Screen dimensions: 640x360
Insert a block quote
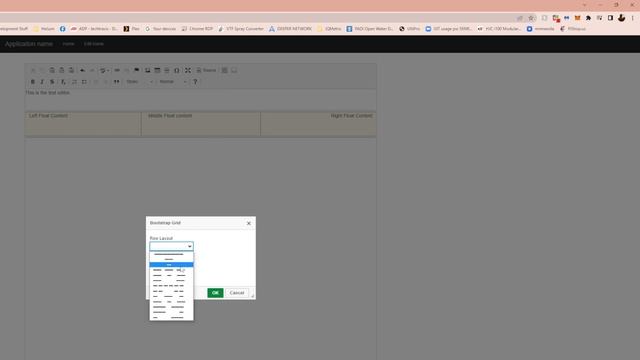(117, 82)
